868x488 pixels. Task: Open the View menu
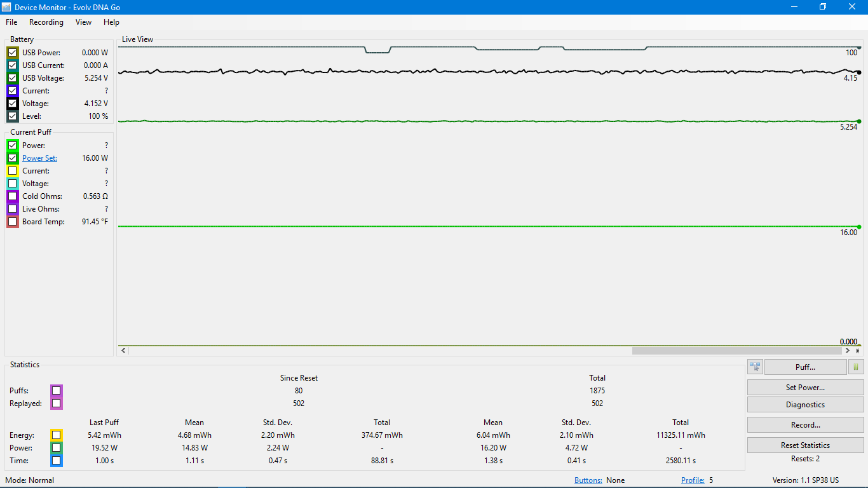[83, 22]
